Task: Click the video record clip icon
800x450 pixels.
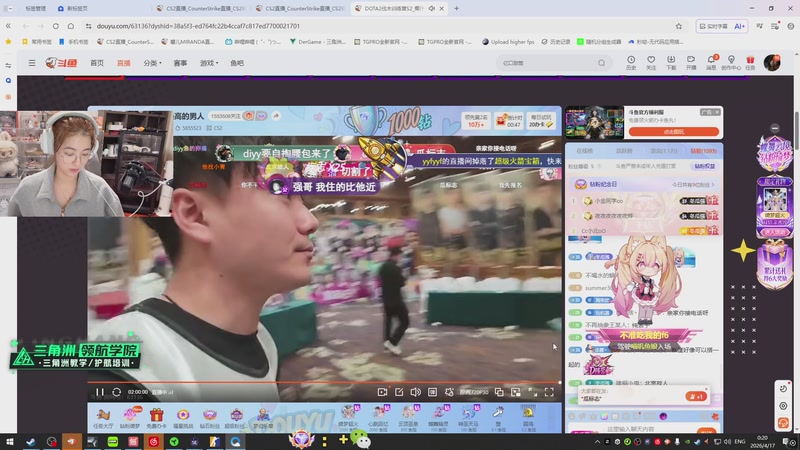Action: tap(382, 392)
